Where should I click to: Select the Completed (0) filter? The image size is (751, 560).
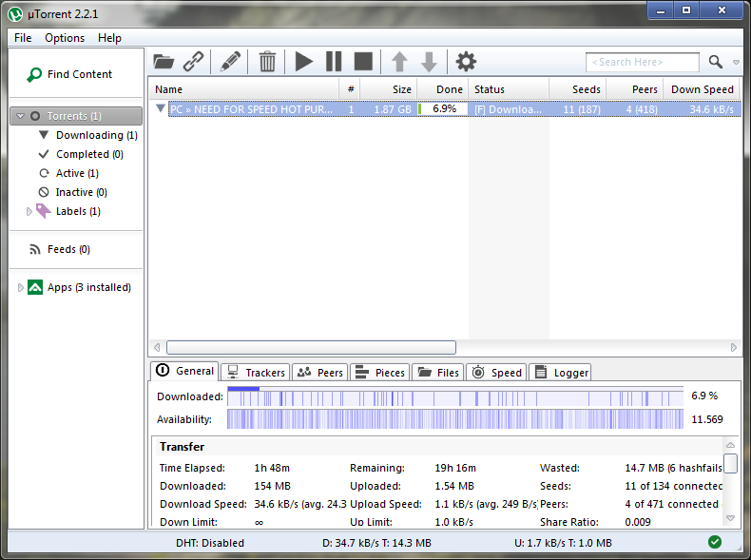point(81,154)
